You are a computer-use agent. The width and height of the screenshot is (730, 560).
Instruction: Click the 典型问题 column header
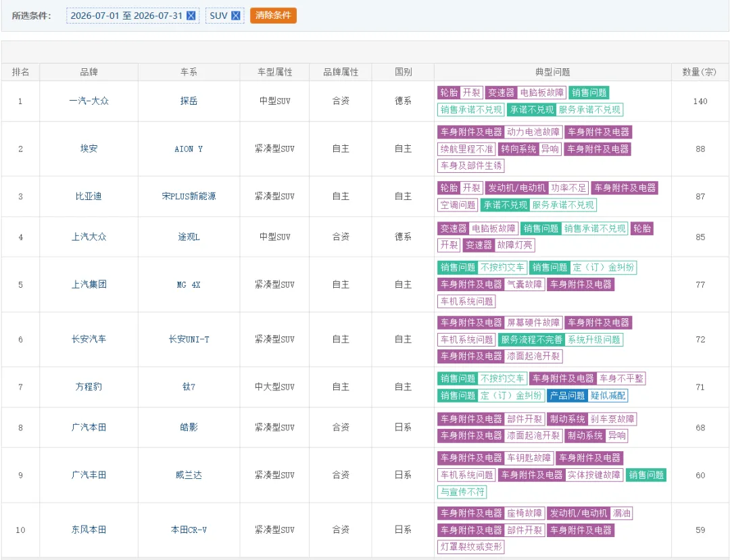click(552, 72)
